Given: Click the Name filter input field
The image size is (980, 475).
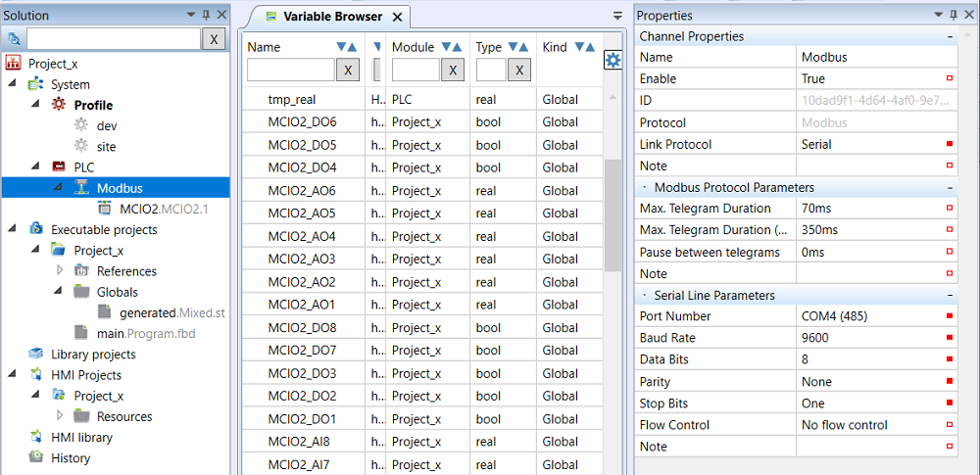Looking at the screenshot, I should [x=291, y=70].
